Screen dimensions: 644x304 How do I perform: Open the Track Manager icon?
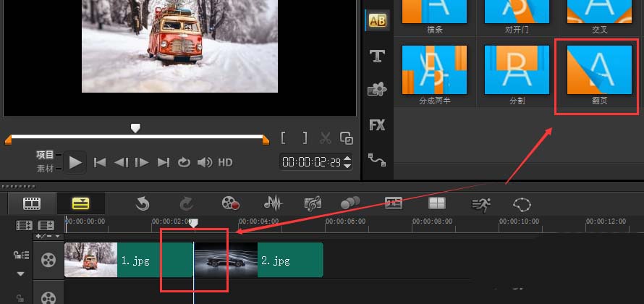pyautogui.click(x=46, y=226)
